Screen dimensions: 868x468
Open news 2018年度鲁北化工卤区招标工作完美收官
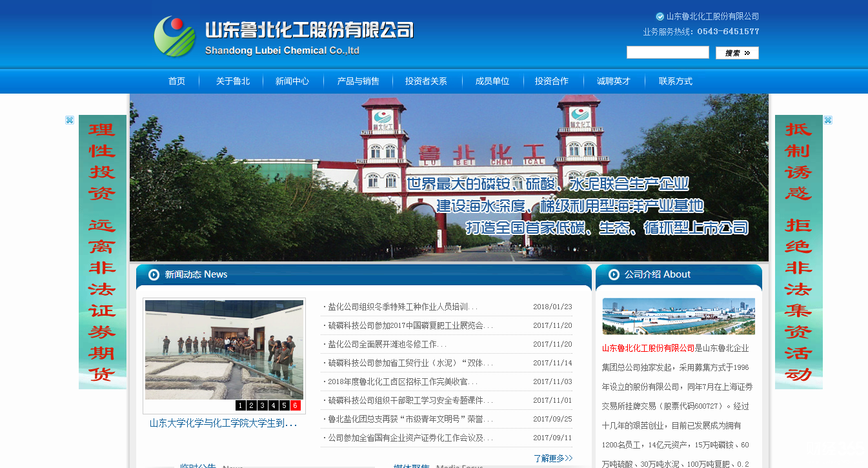coord(403,382)
